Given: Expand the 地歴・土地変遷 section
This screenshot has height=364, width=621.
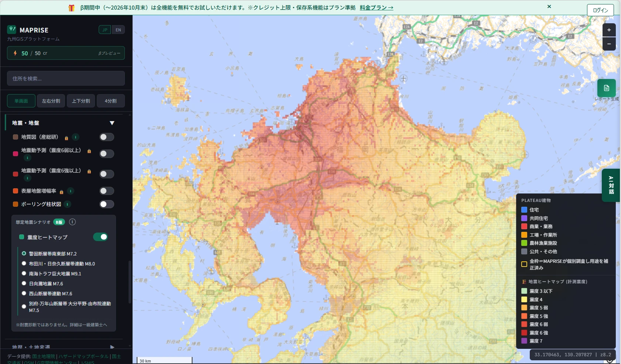Looking at the screenshot, I should pos(112,347).
